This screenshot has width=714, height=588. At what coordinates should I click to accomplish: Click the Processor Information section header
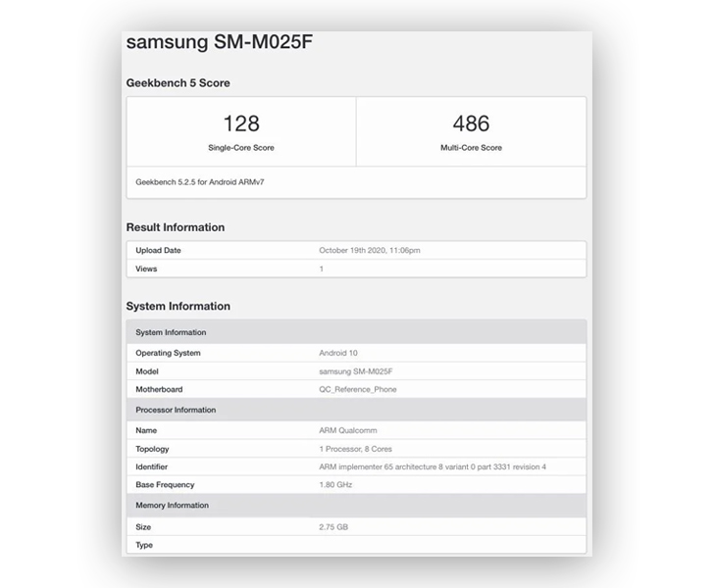click(x=357, y=410)
